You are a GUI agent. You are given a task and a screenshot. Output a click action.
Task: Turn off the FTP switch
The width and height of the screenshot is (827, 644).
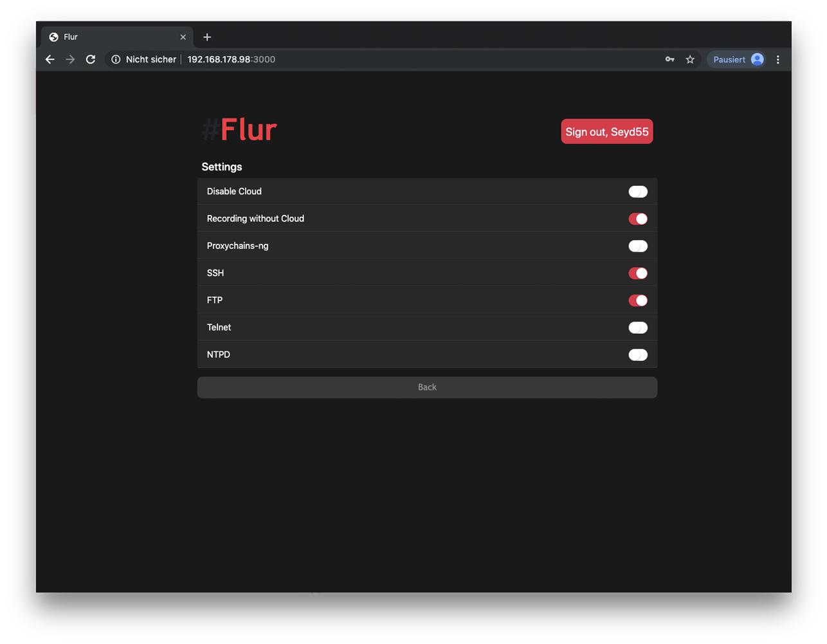coord(637,300)
